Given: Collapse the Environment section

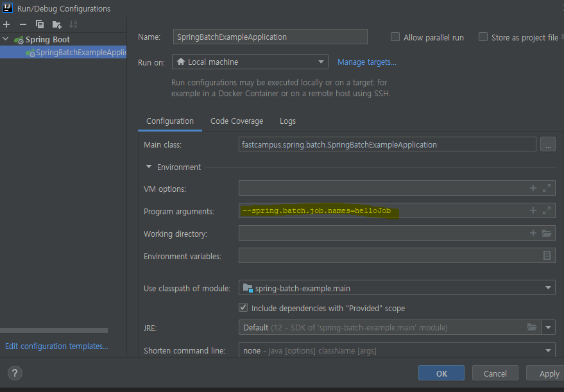Looking at the screenshot, I should [x=149, y=167].
